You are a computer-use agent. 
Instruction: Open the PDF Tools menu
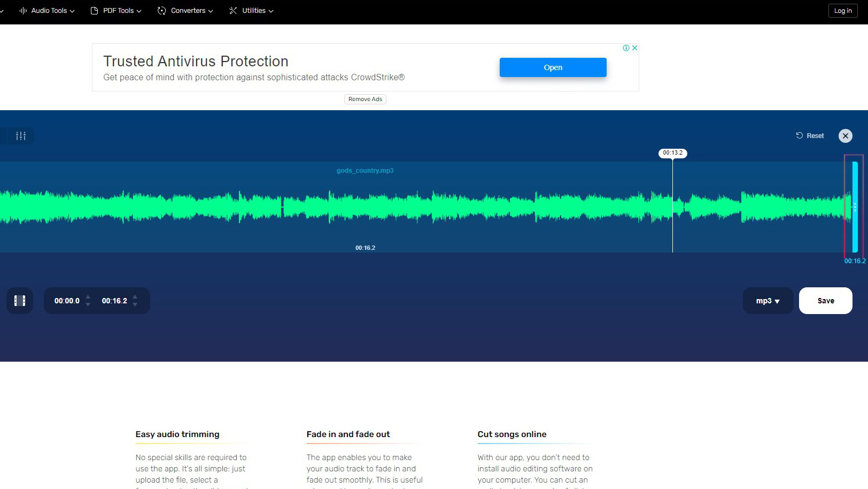coord(116,11)
